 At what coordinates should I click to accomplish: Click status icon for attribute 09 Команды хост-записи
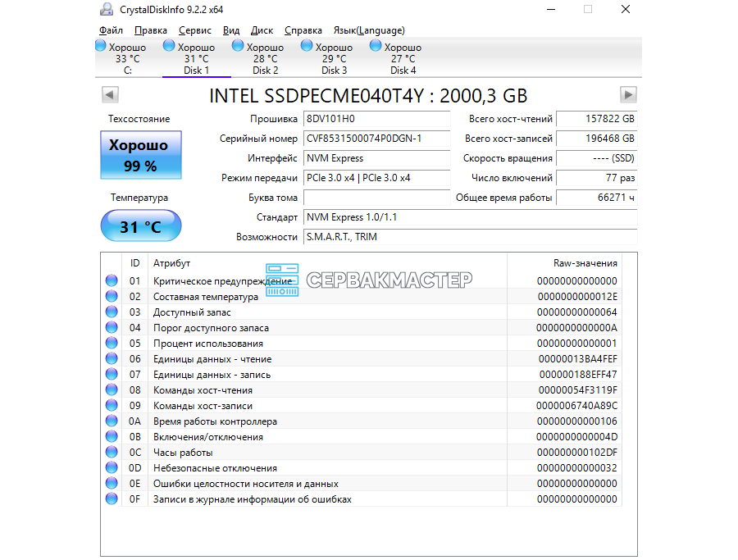[x=112, y=406]
